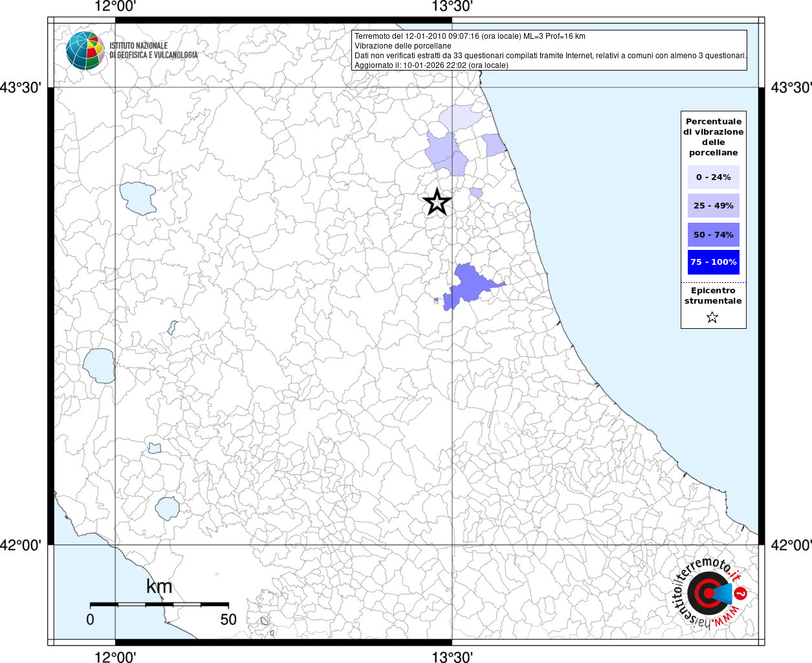Click the 'Epicentro strumentale' legend label

[713, 296]
